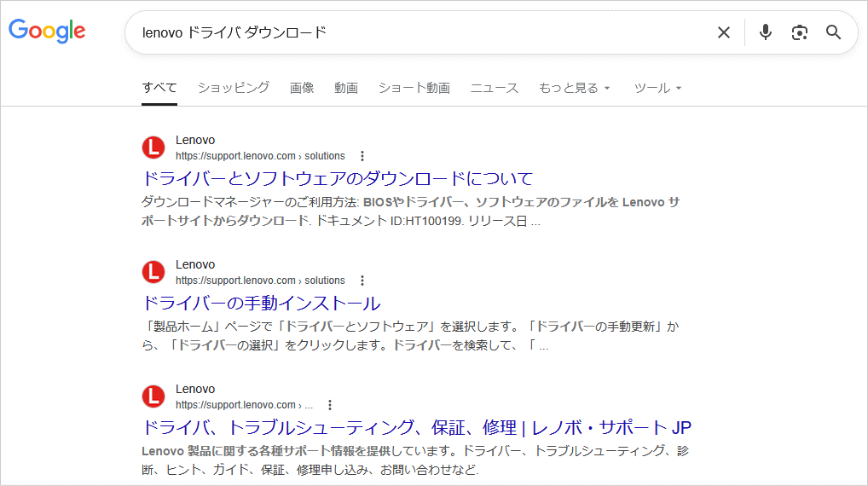Screen dimensions: 868x486
Task: Open the ドライバーの手動インストール result link
Action: point(261,303)
